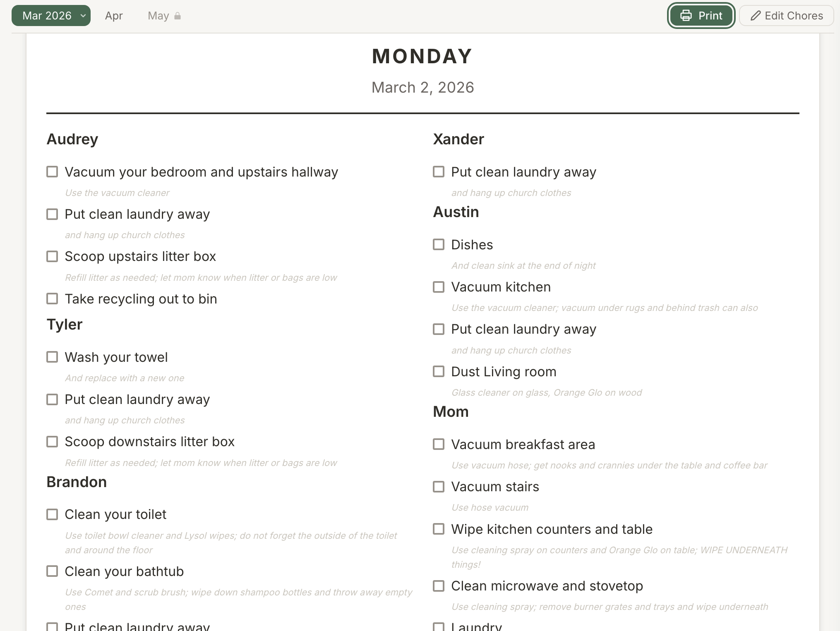Check Brandon's Clean your toilet chore

(x=52, y=514)
